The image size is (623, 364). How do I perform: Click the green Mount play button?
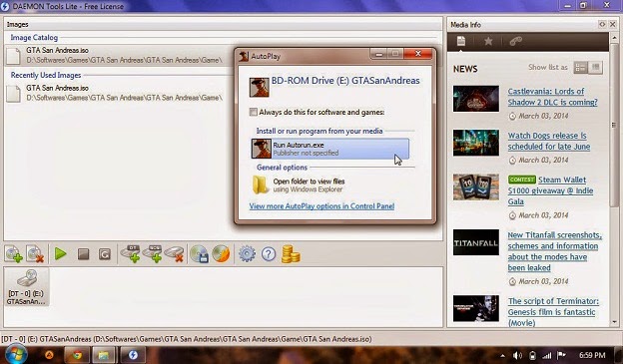point(60,254)
